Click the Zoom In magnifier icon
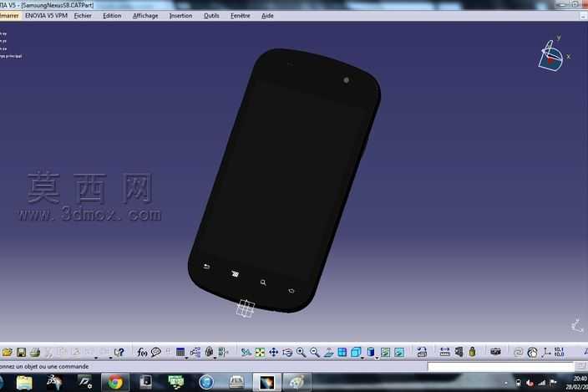The height and width of the screenshot is (392, 588). 302,352
